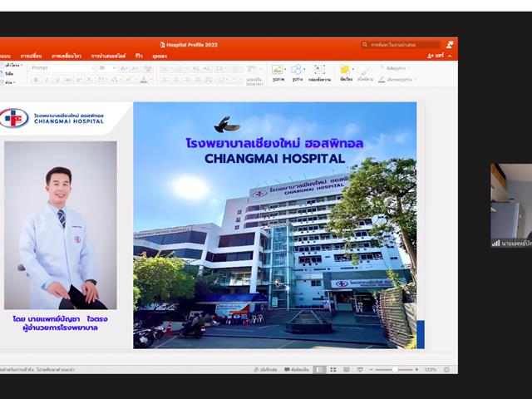532x399 pixels.
Task: Click the Italic formatting icon
Action: tap(47, 80)
